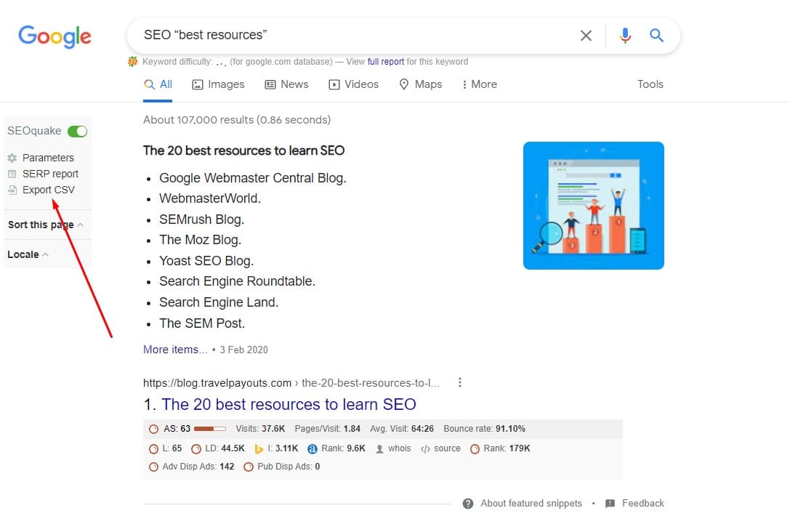Open The 20 best resources result title
The height and width of the screenshot is (532, 790).
pos(289,405)
